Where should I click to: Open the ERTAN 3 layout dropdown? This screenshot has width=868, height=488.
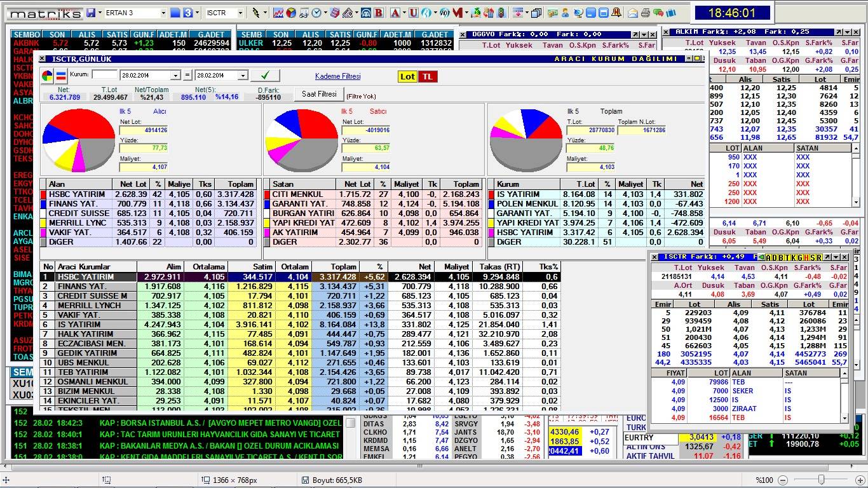click(163, 13)
